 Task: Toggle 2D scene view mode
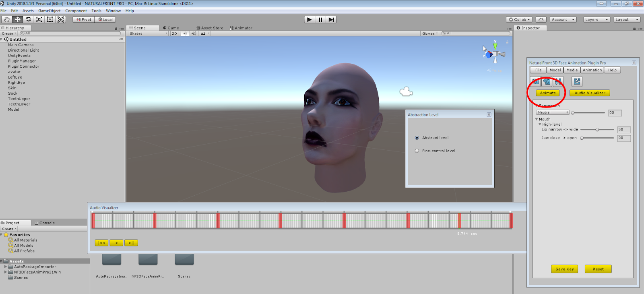click(x=174, y=33)
